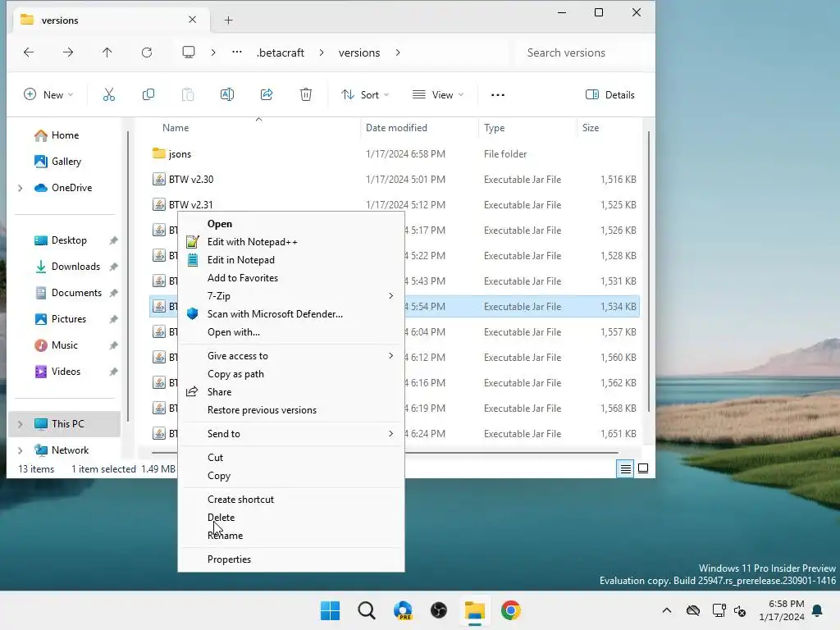The width and height of the screenshot is (840, 630).
Task: Toggle the Details pane
Action: pyautogui.click(x=609, y=95)
